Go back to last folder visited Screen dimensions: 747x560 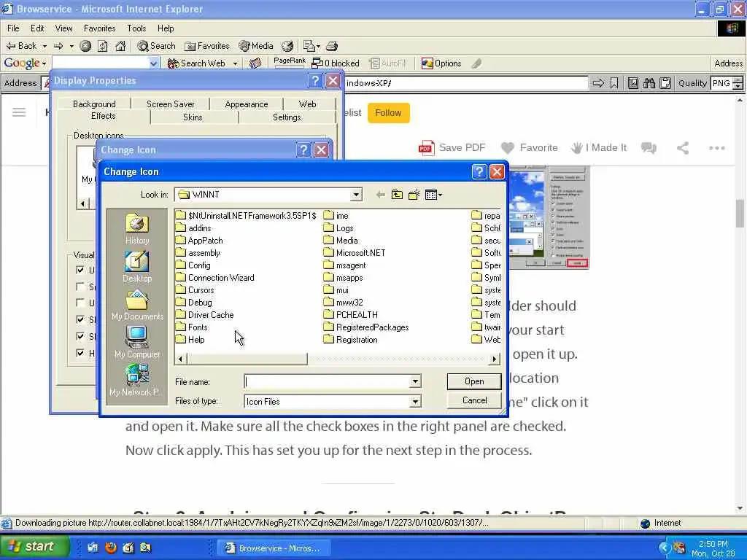[x=380, y=195]
